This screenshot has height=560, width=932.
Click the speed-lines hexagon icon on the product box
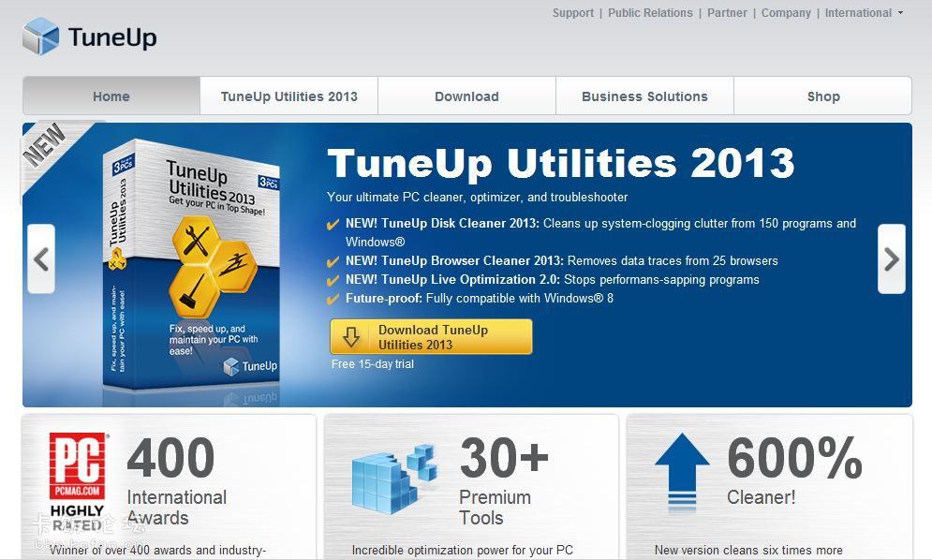[232, 265]
